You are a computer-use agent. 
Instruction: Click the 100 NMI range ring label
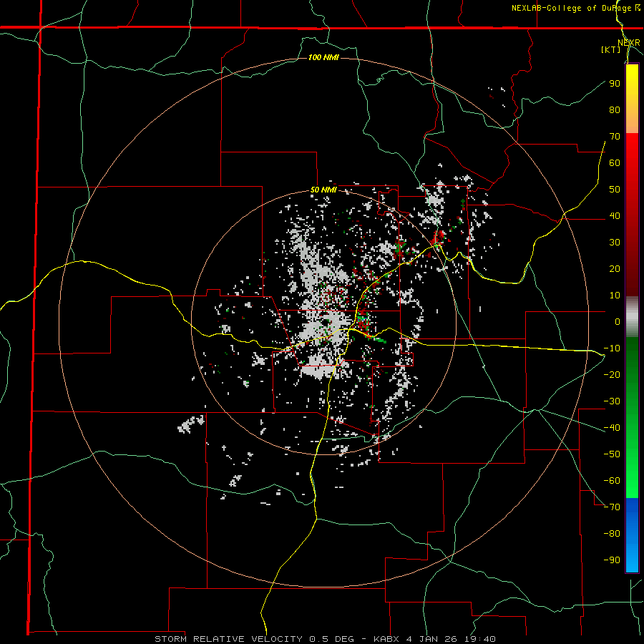coord(323,57)
